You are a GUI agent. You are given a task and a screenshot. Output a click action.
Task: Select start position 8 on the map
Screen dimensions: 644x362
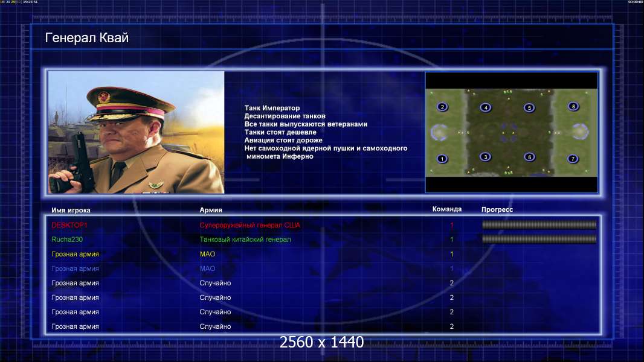tap(573, 107)
